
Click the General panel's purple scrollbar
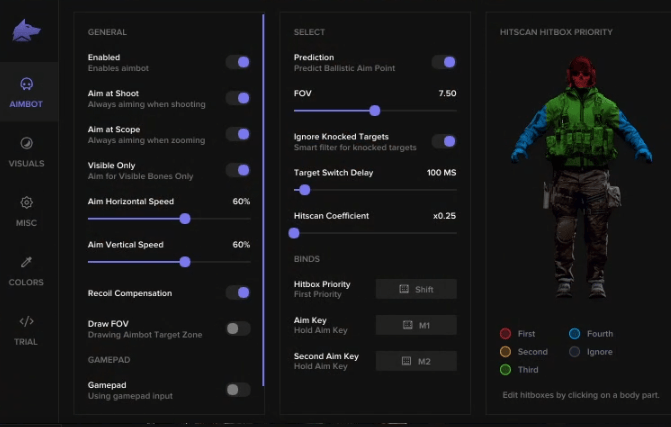point(263,200)
